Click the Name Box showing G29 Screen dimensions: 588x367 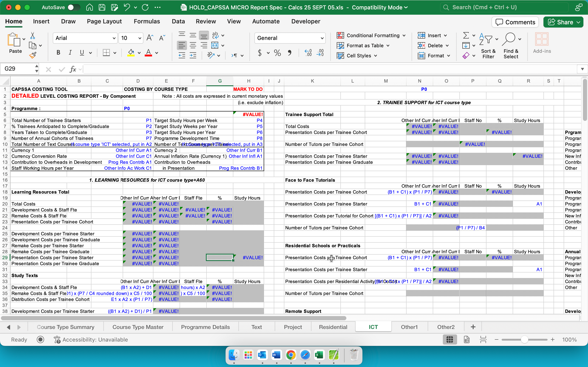click(17, 69)
